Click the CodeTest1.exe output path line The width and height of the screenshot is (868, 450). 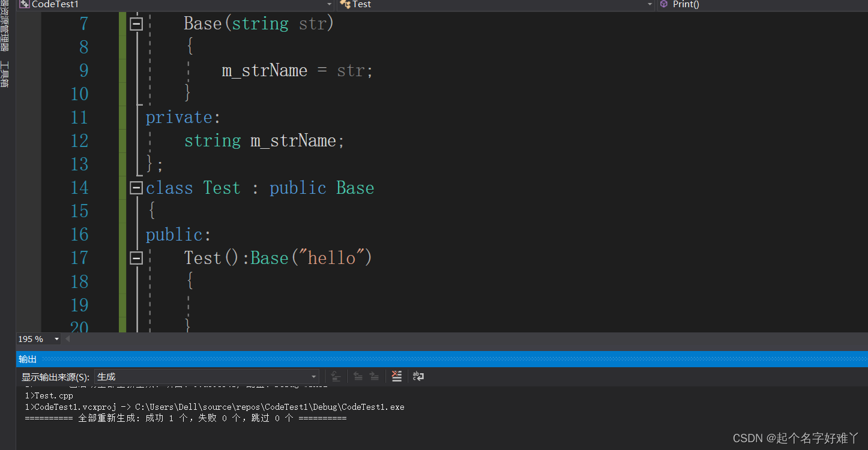(x=214, y=407)
